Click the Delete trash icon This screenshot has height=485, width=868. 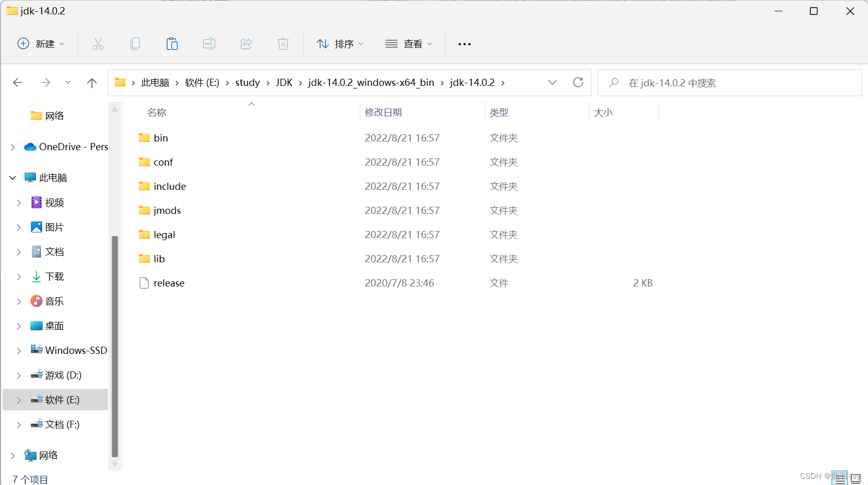(283, 44)
